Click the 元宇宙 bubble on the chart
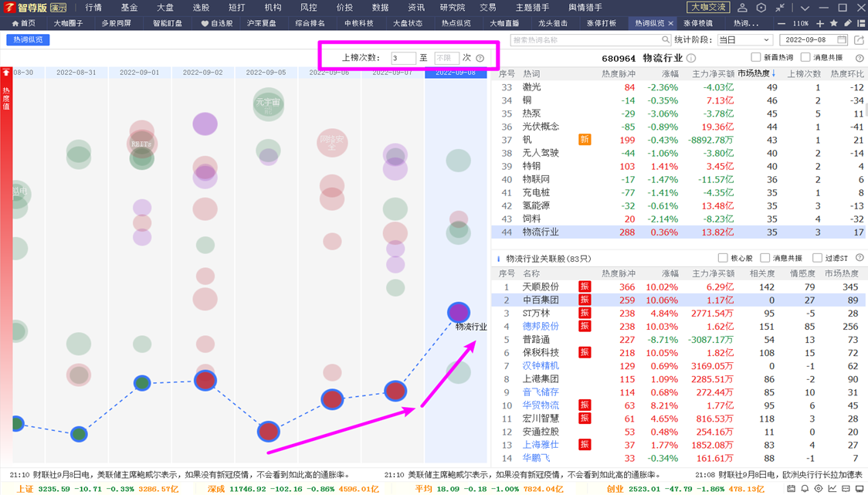The width and height of the screenshot is (868, 495). click(269, 104)
